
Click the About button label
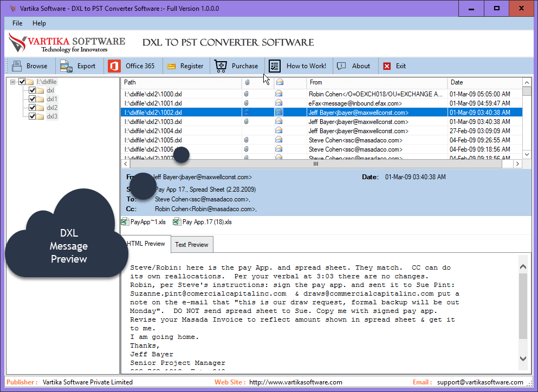pos(361,66)
